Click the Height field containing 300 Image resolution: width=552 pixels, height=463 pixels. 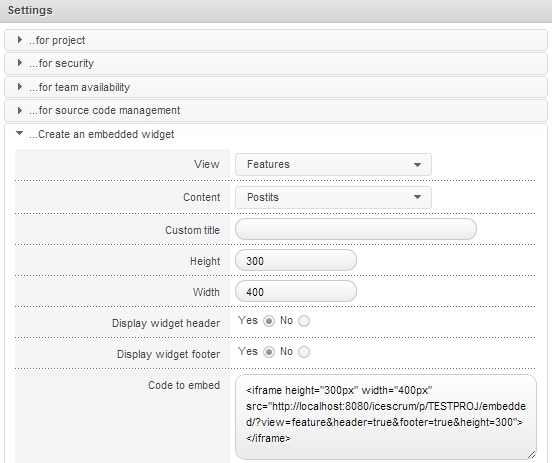click(x=296, y=261)
